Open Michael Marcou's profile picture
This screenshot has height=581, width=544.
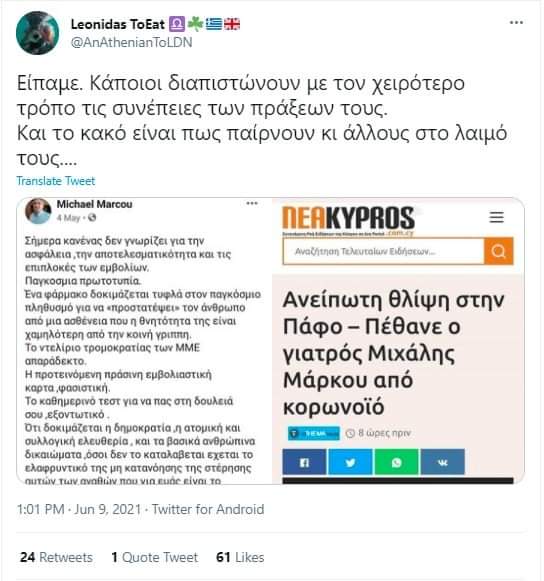(x=38, y=211)
